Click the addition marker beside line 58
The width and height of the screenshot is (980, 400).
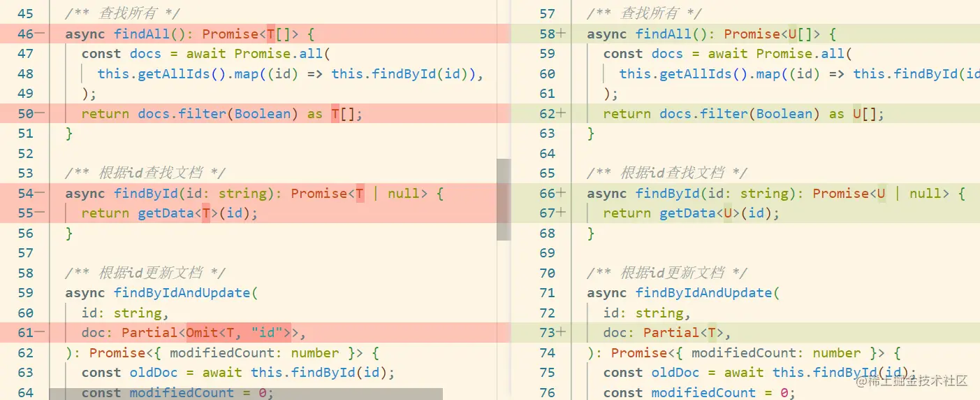562,34
